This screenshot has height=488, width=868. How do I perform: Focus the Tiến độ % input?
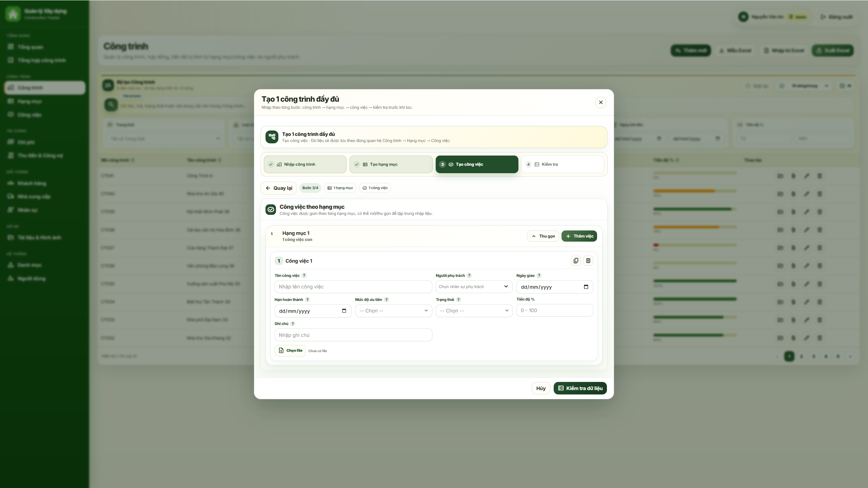pyautogui.click(x=555, y=310)
